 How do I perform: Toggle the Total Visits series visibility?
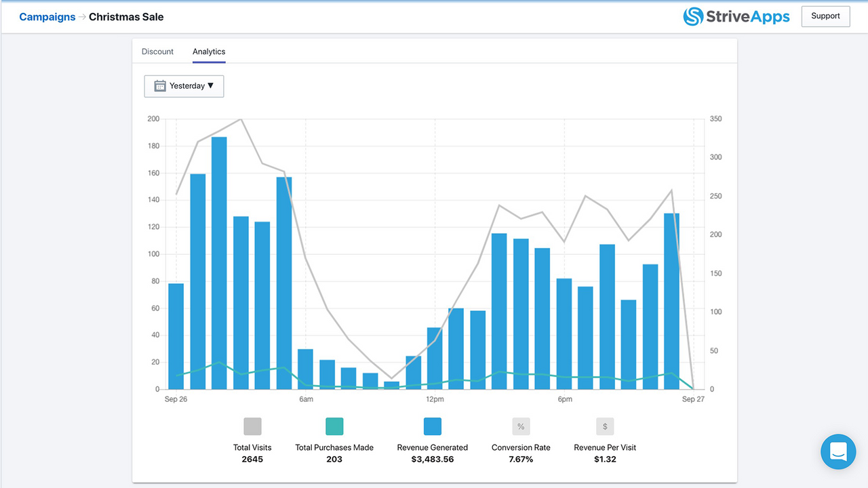coord(252,426)
